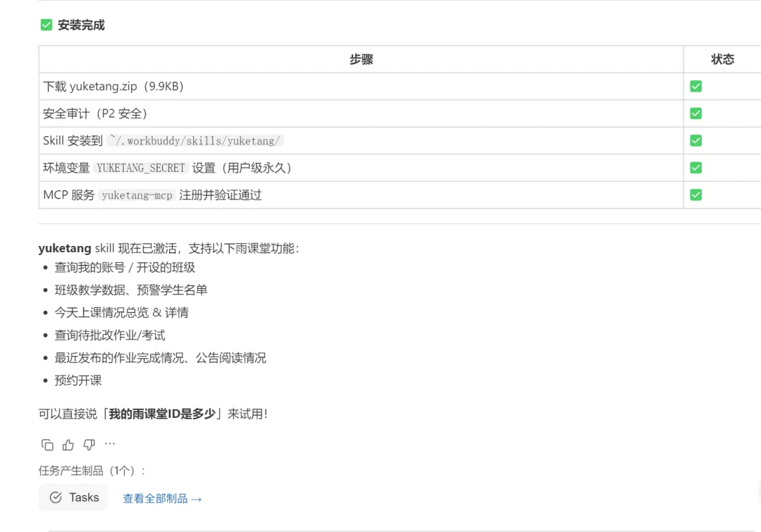Screen dimensions: 761x532
Task: Click status check for 安全审计 row
Action: [695, 113]
